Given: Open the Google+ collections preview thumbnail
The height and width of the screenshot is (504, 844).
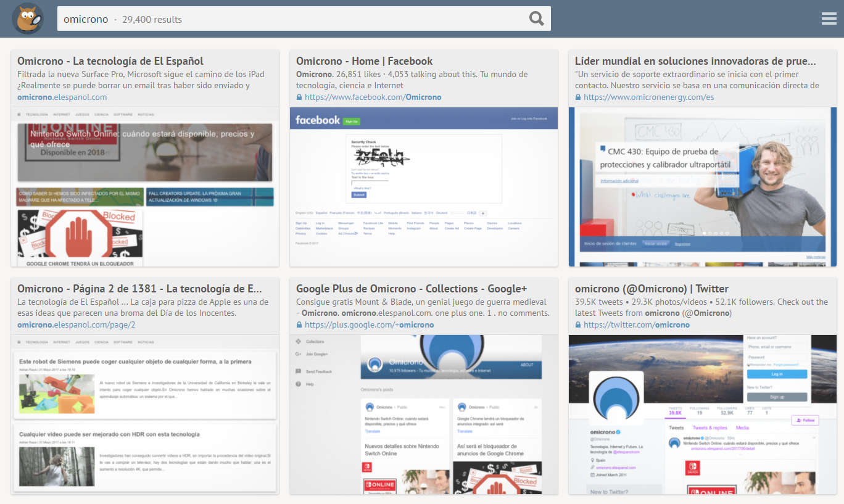Looking at the screenshot, I should coord(424,415).
